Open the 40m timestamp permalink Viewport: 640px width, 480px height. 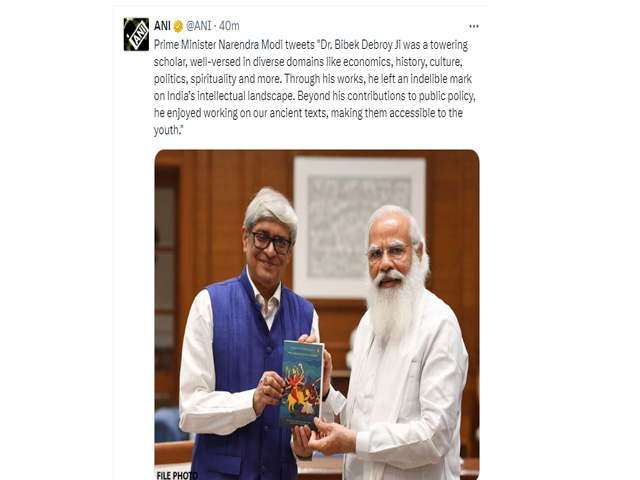point(229,26)
